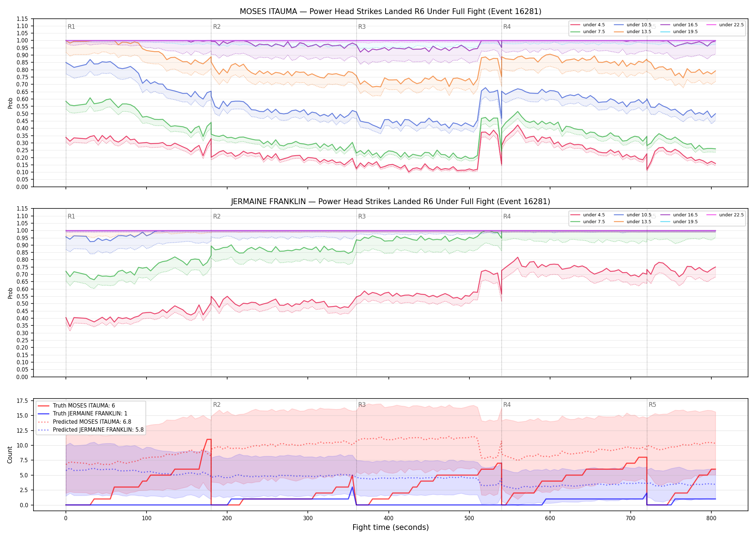Viewport: 756px width, 540px height.
Task: Pick 'under 10.5' in the Jermaine Franklin legend
Action: [x=633, y=215]
